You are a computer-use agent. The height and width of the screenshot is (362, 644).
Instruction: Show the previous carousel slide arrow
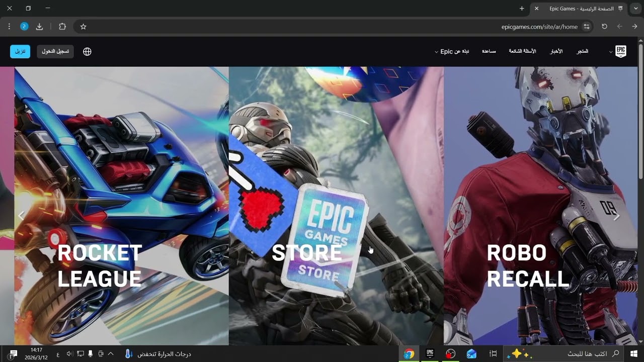tap(21, 215)
